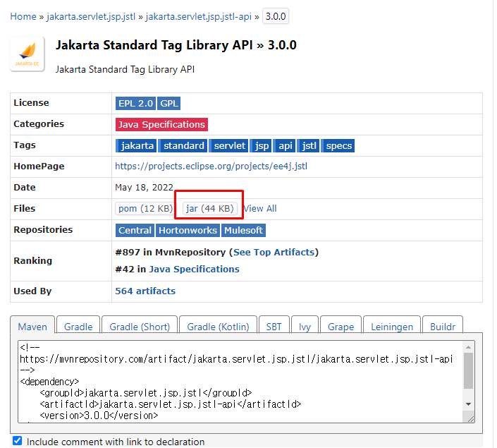Switch to the Leiningen tab
The image size is (497, 448).
392,326
